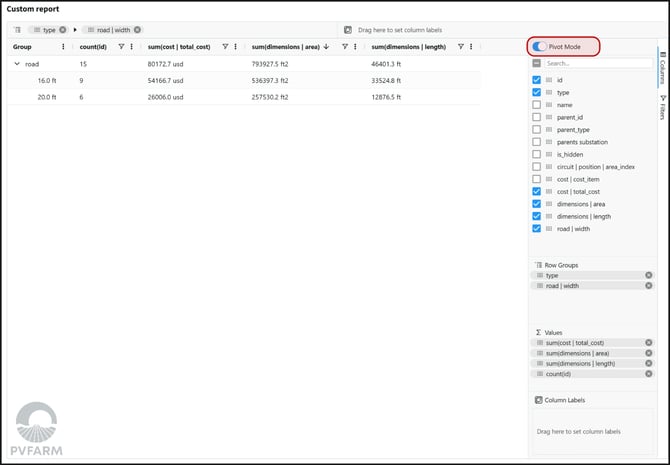Viewport: 670px width, 465px height.
Task: Remove type from the Row Groups panel
Action: [x=648, y=275]
